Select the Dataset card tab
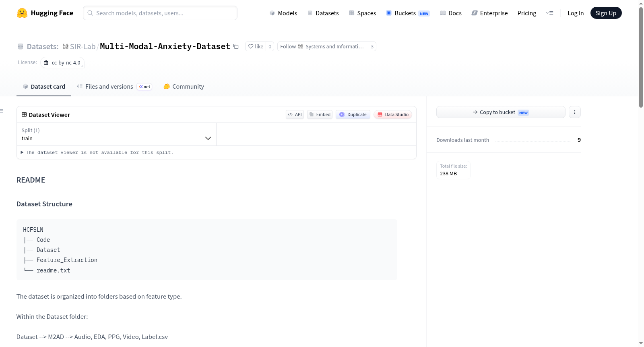The height and width of the screenshot is (347, 644). coord(44,86)
